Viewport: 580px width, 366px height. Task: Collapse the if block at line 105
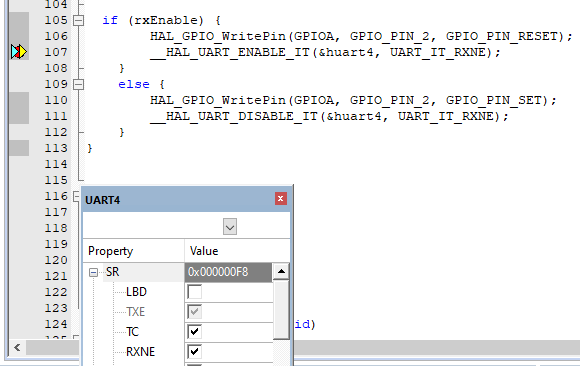pyautogui.click(x=78, y=20)
